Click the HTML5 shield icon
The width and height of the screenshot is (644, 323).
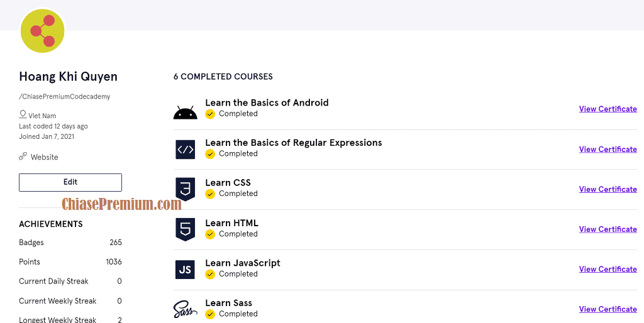185,229
